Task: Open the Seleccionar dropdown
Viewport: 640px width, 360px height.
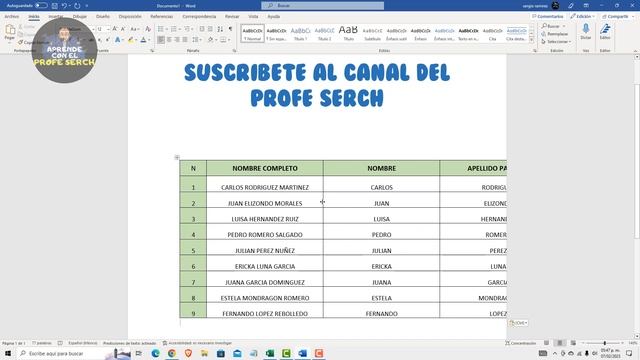Action: pyautogui.click(x=556, y=42)
